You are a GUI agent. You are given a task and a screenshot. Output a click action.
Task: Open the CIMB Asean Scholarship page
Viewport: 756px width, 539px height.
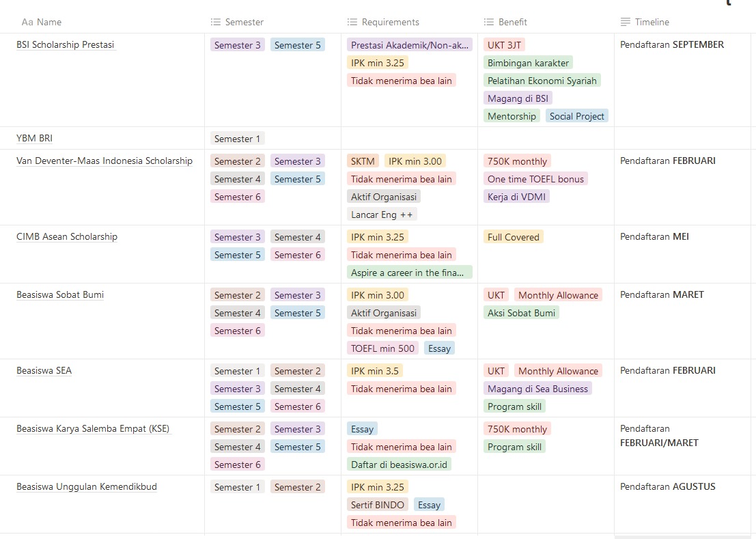coord(67,237)
